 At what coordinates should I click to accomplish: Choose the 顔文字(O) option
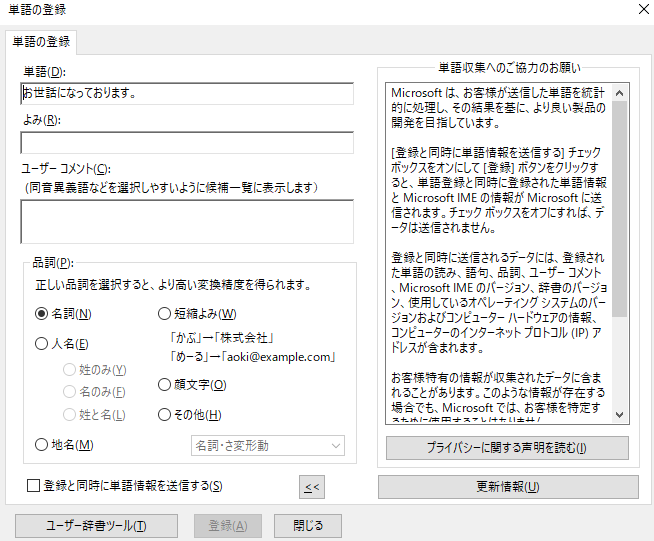(164, 385)
